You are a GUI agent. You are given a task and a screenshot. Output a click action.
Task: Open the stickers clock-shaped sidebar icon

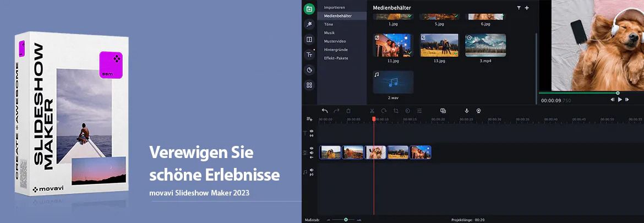coord(309,70)
